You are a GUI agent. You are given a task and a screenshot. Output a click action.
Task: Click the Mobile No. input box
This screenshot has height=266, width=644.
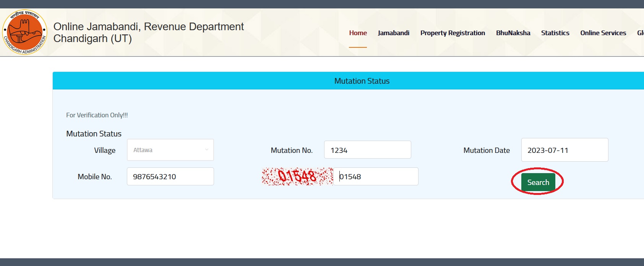click(170, 177)
